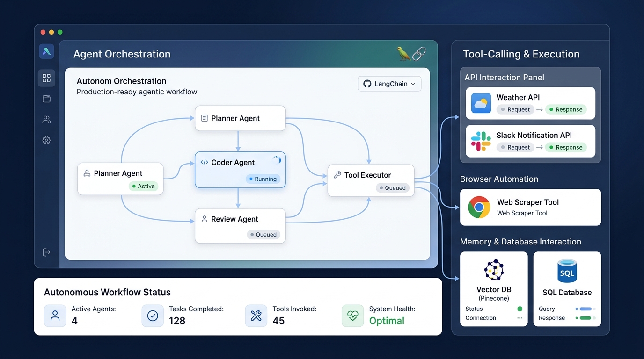
Task: Click the Chrome browser icon
Action: click(479, 207)
